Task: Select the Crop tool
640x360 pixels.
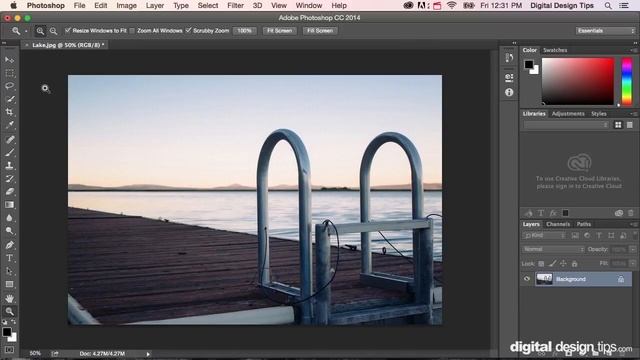Action: pyautogui.click(x=9, y=112)
